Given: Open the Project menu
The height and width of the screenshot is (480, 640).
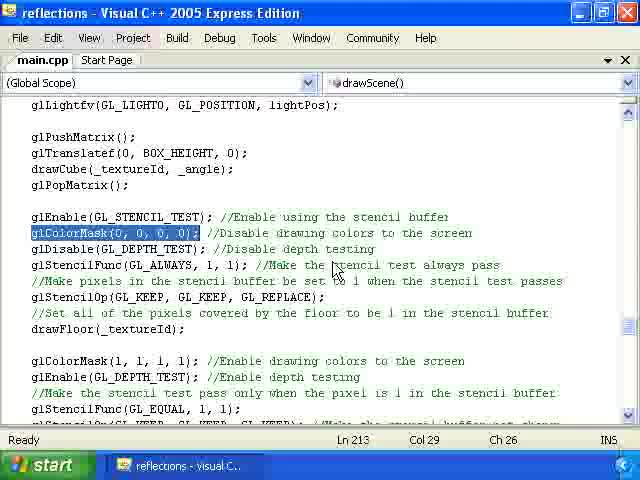Looking at the screenshot, I should coord(133,38).
